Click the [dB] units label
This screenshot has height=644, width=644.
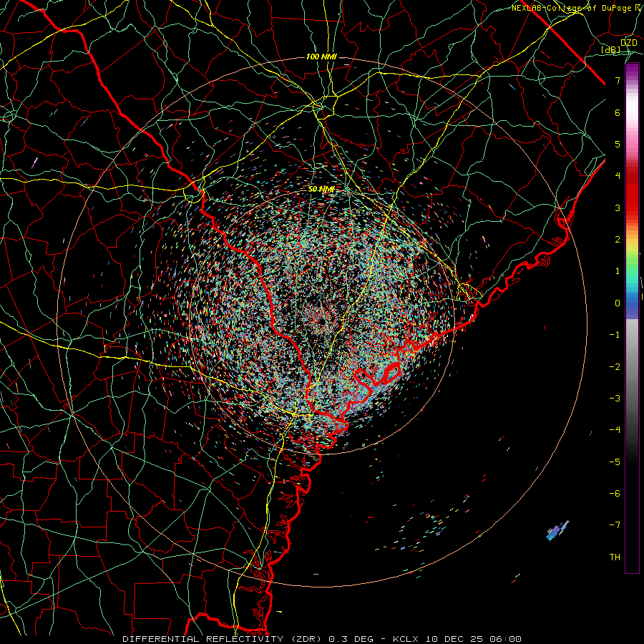tap(611, 49)
